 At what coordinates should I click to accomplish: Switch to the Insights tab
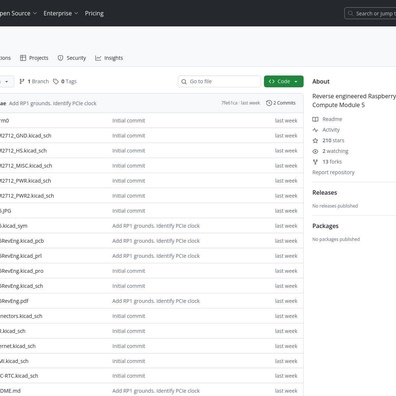(x=109, y=58)
